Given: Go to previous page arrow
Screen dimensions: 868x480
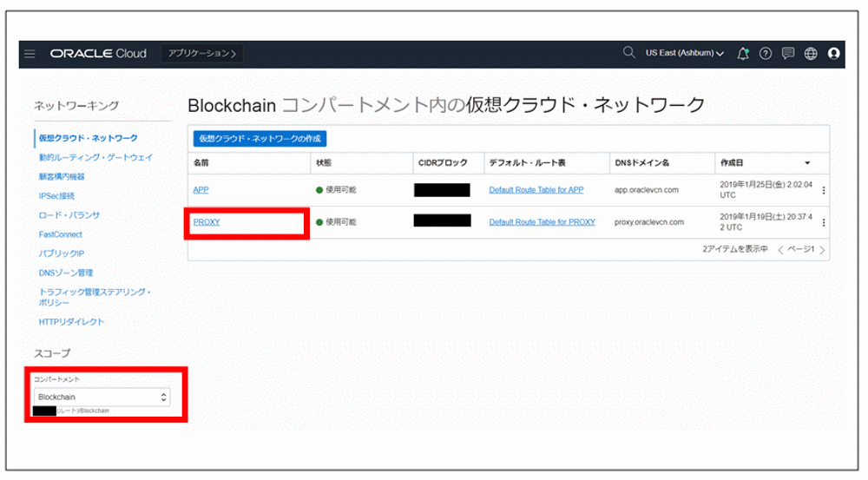Looking at the screenshot, I should click(x=780, y=250).
